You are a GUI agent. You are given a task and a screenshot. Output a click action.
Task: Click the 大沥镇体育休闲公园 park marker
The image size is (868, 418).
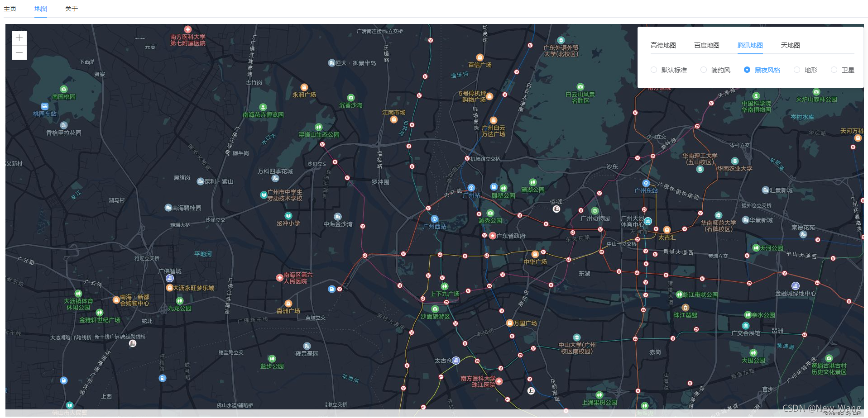coord(78,294)
